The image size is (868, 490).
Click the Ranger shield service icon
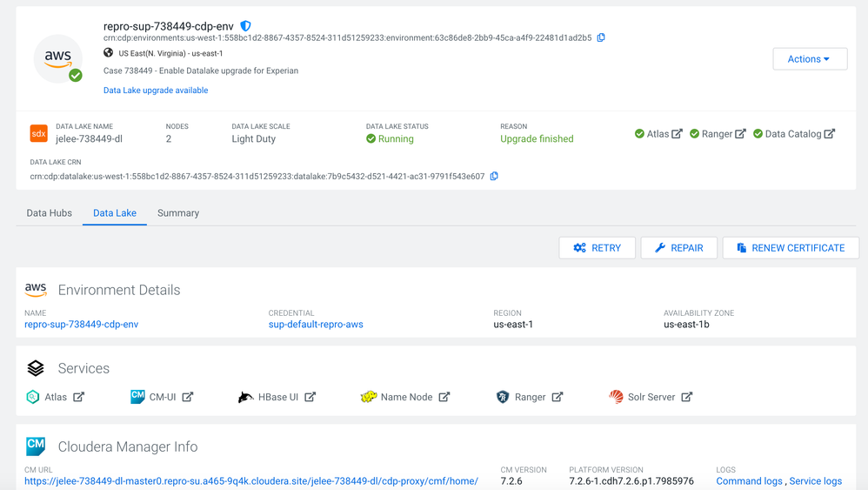[x=503, y=397]
